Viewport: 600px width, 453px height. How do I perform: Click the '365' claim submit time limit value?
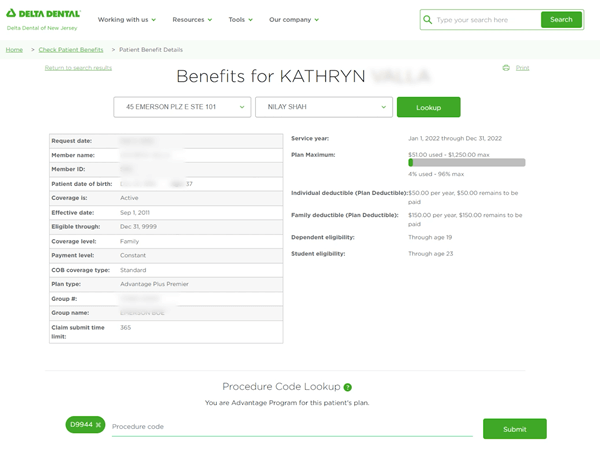(x=126, y=328)
